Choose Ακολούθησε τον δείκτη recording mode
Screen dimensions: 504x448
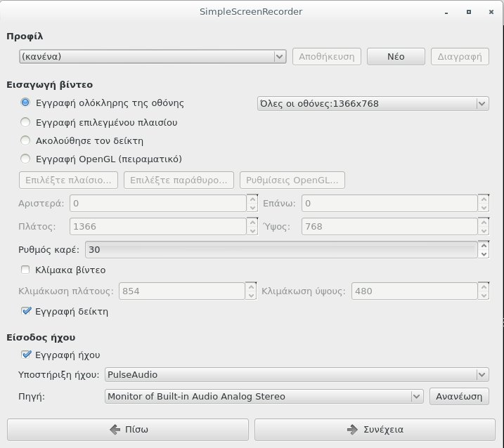click(x=26, y=140)
